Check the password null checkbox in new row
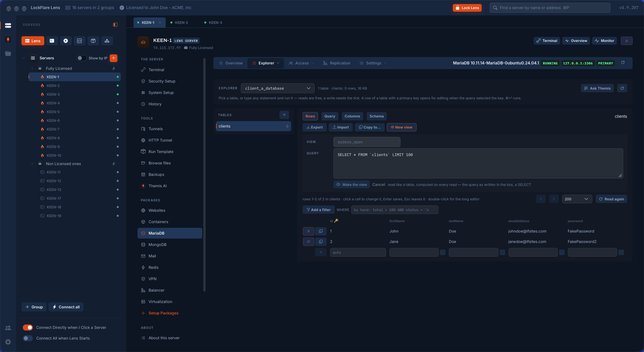Screen dimensions: 644x352 621,252
